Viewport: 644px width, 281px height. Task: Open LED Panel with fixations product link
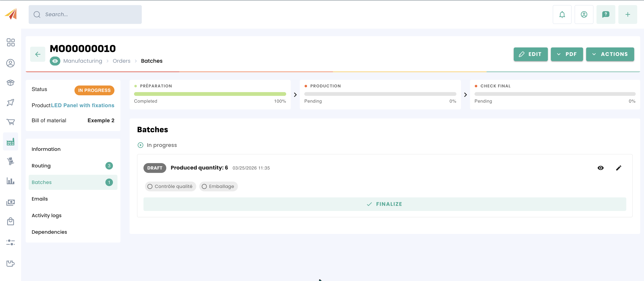[83, 105]
